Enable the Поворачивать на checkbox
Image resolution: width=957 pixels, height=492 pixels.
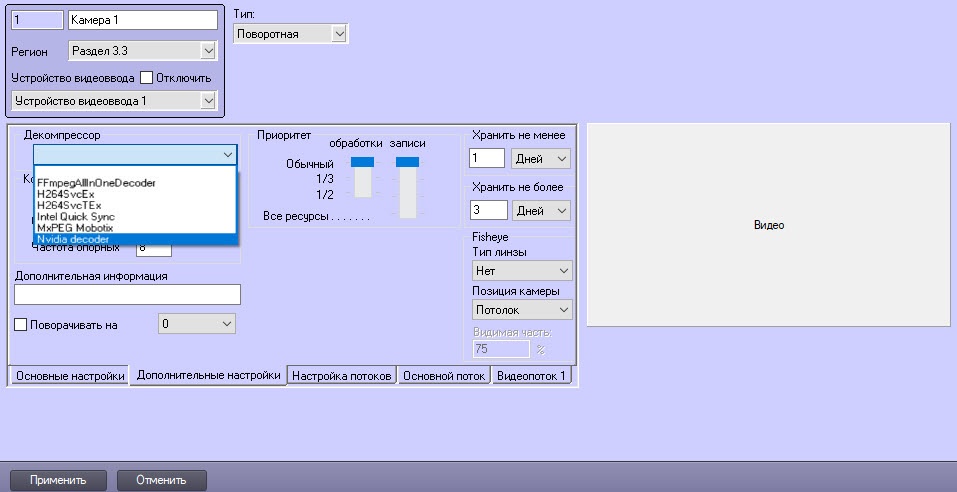(21, 324)
